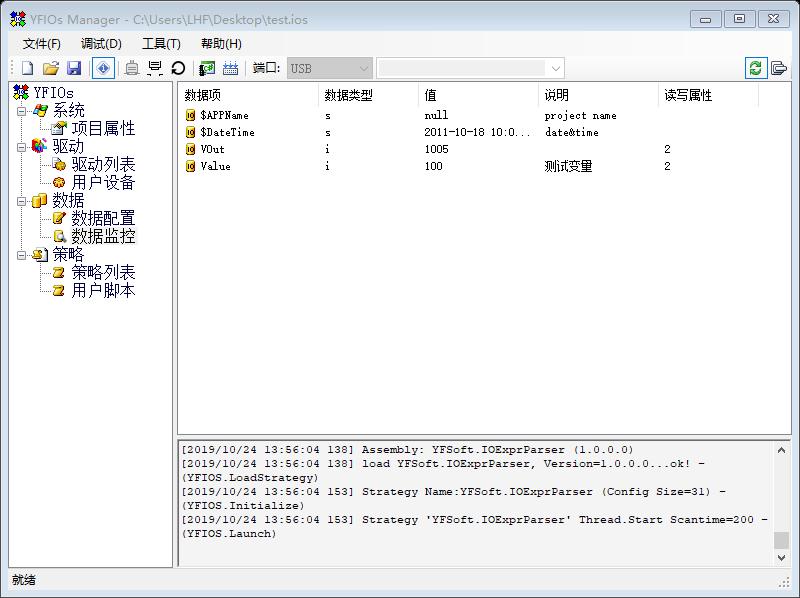This screenshot has width=800, height=598.
Task: Open the 端口 USB port dropdown
Action: click(x=330, y=68)
